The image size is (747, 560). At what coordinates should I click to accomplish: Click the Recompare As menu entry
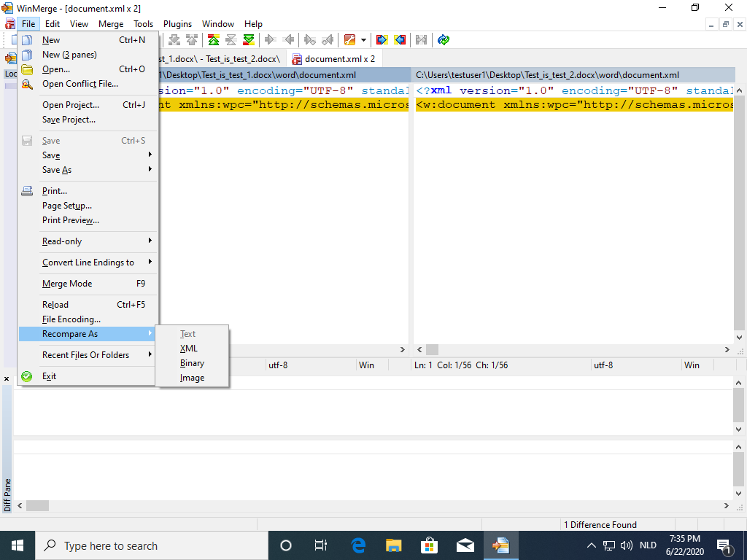click(x=88, y=334)
